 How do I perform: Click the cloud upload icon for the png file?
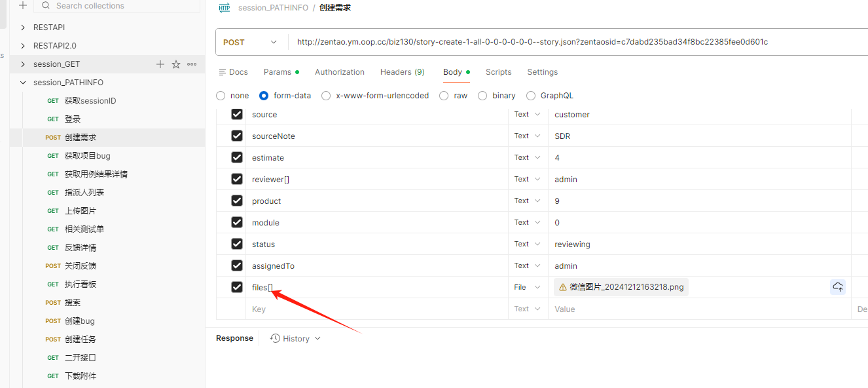tap(838, 287)
